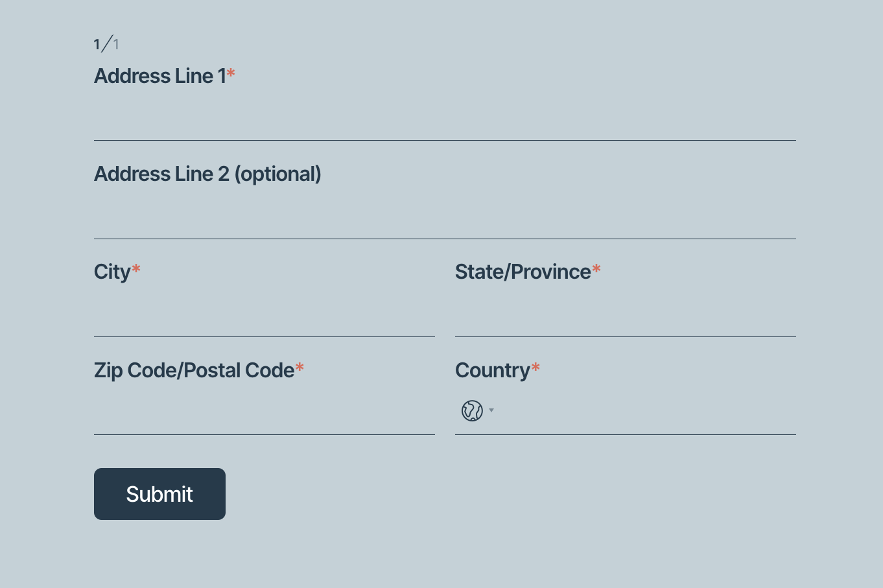Click the required asterisk beside Address Line 1
This screenshot has height=588, width=883.
231,74
